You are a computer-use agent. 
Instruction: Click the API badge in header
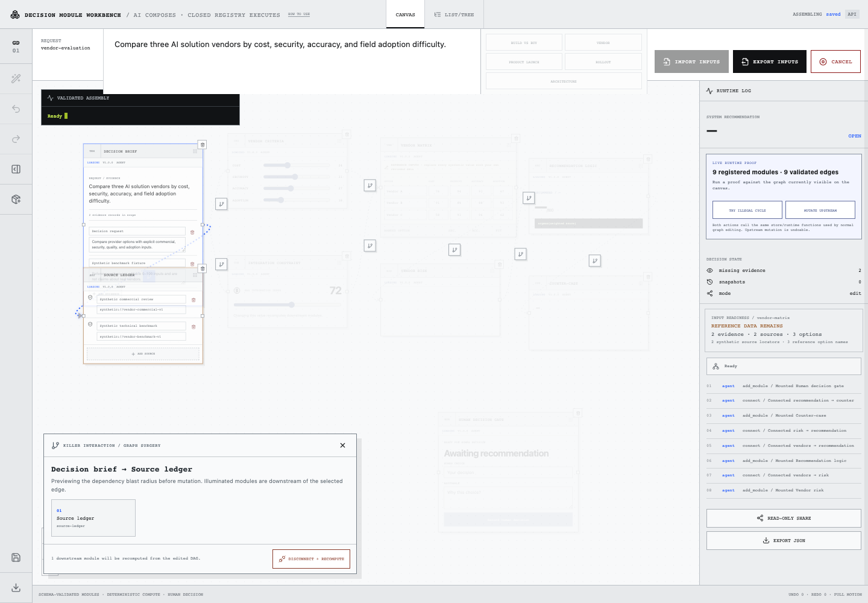coord(852,14)
